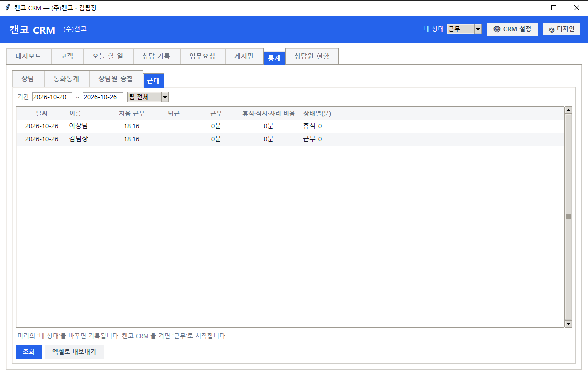Focus the start date field 2026-10-20
This screenshot has width=588, height=375.
[52, 97]
